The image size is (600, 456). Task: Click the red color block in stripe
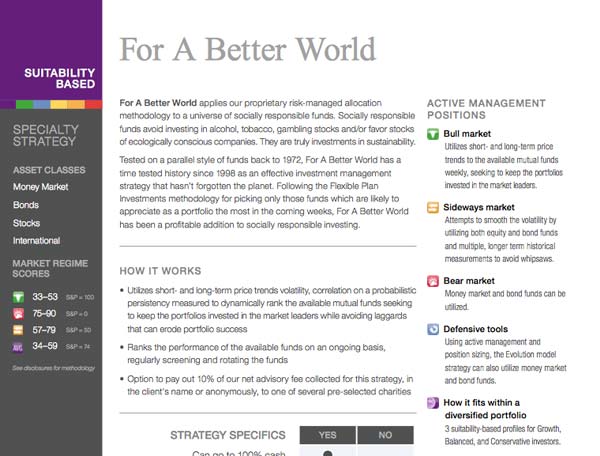click(93, 104)
